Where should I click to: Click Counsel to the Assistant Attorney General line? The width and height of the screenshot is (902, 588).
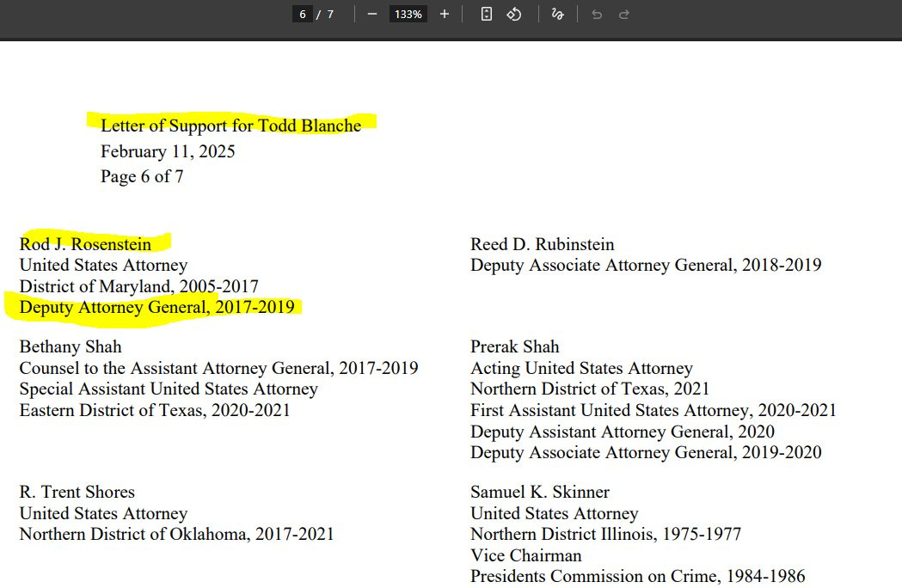click(x=218, y=368)
